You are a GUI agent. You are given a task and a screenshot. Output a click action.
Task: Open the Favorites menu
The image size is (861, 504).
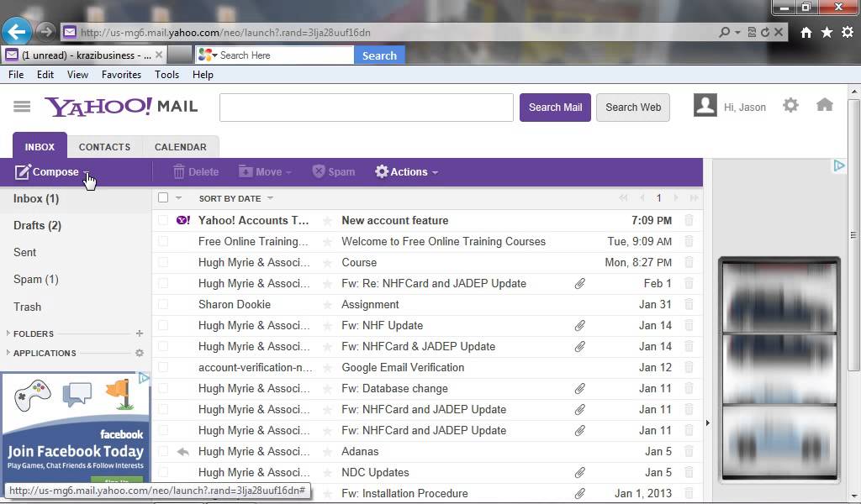(x=121, y=75)
